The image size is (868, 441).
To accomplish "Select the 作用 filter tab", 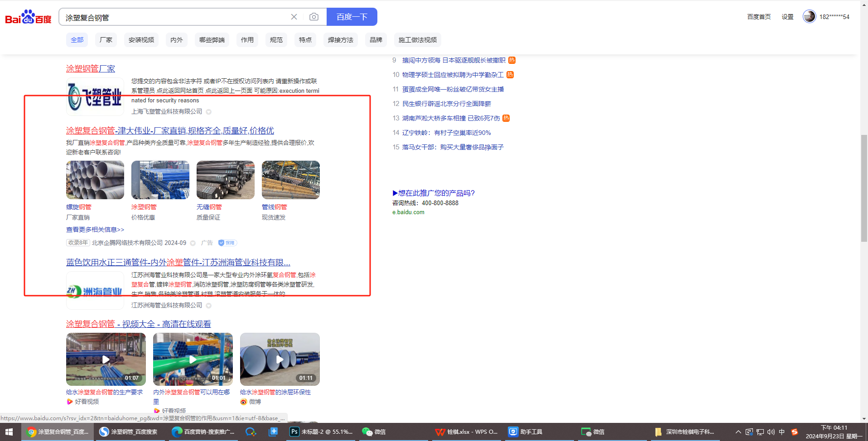I will [247, 40].
